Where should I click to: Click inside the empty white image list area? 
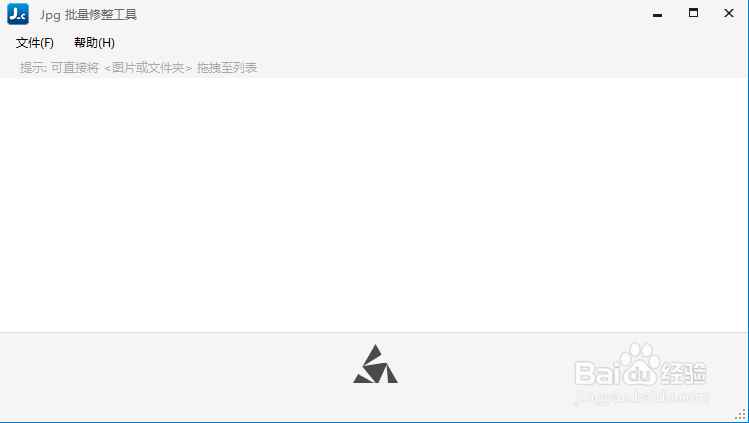pyautogui.click(x=374, y=205)
